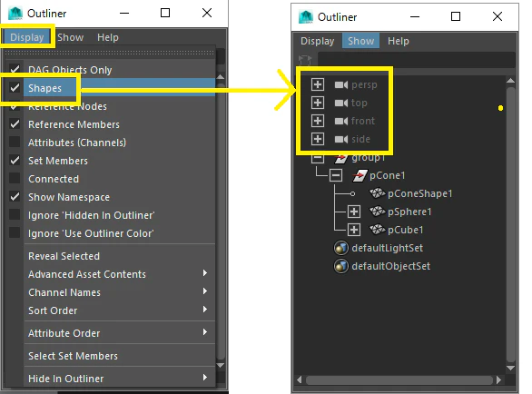The height and width of the screenshot is (394, 532).
Task: Click the pConeShape1 mesh icon
Action: point(378,193)
